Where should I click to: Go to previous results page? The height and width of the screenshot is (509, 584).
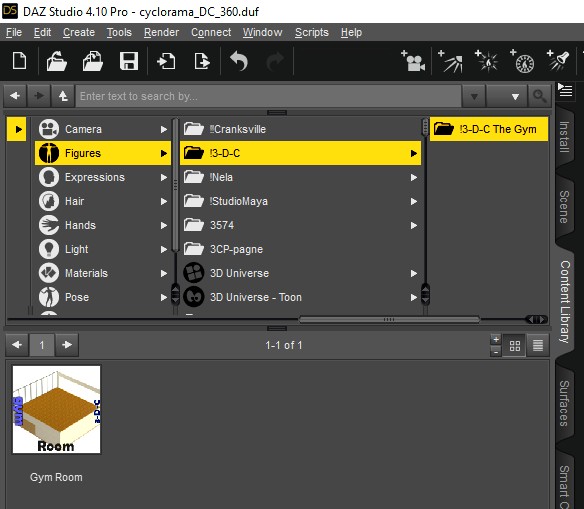[x=17, y=345]
